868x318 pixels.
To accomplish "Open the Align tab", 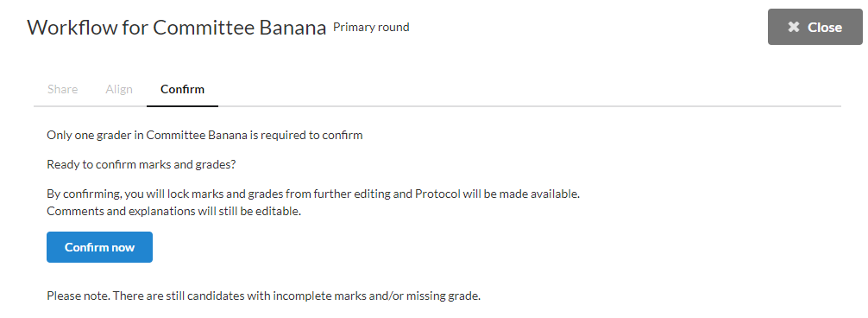I will (119, 89).
